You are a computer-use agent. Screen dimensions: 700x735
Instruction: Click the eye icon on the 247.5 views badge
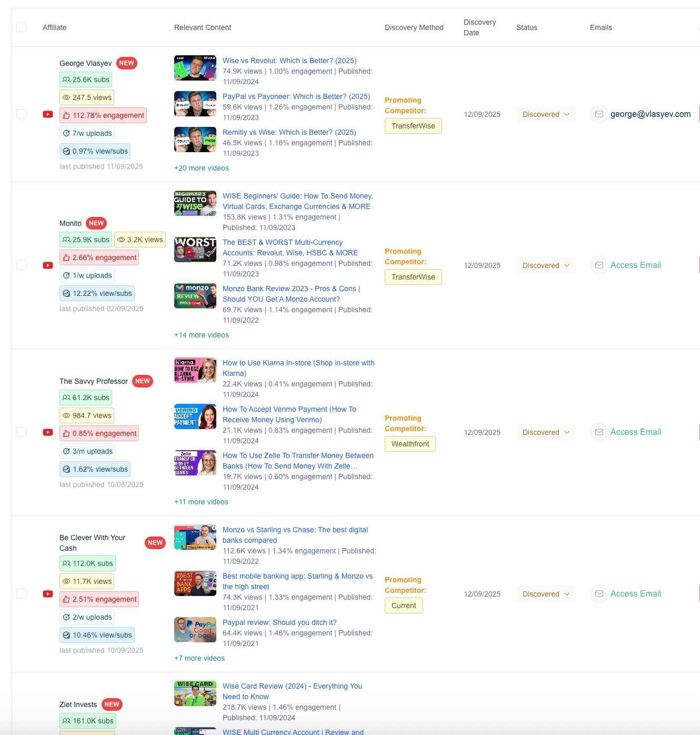pyautogui.click(x=66, y=97)
